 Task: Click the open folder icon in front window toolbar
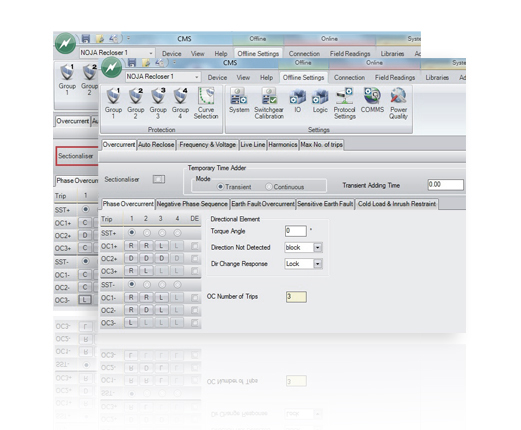pyautogui.click(x=146, y=62)
